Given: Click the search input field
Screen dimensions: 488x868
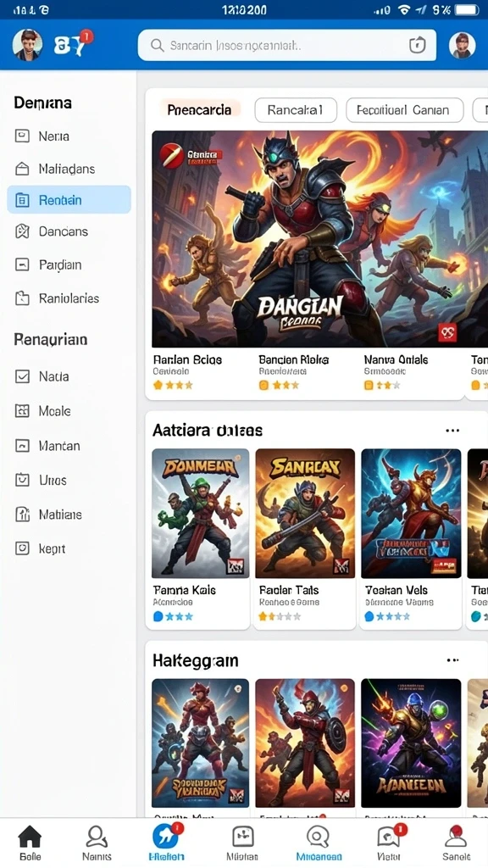Looking at the screenshot, I should coord(287,46).
